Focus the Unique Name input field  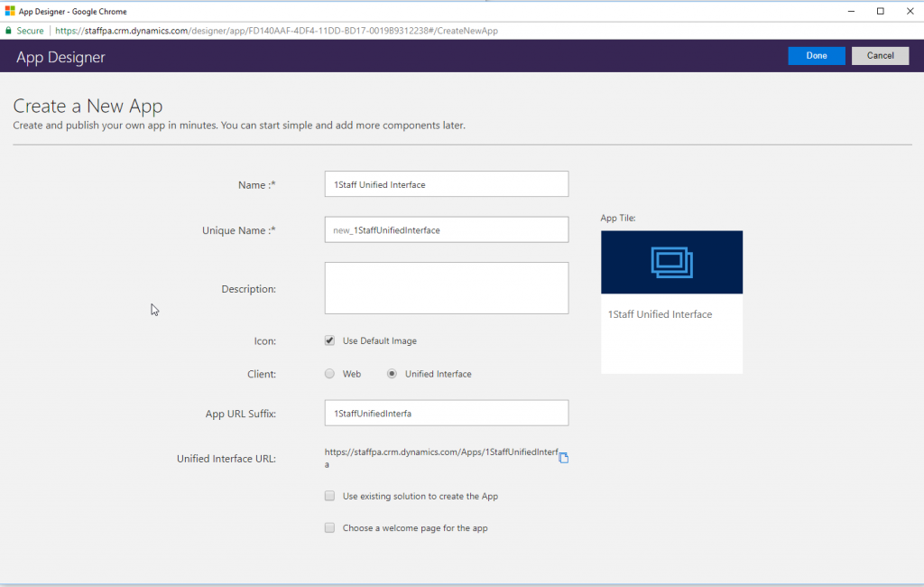(x=447, y=229)
